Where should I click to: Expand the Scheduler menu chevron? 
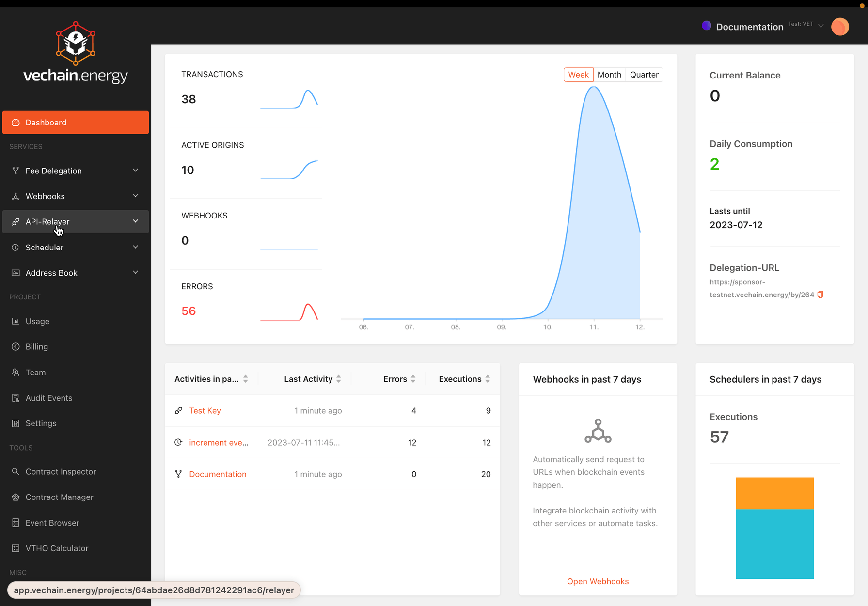click(136, 247)
